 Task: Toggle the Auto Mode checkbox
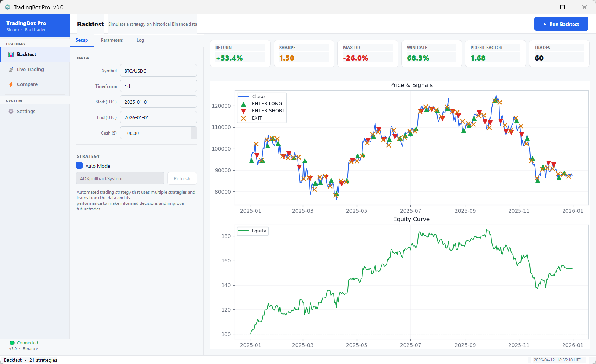pos(79,166)
